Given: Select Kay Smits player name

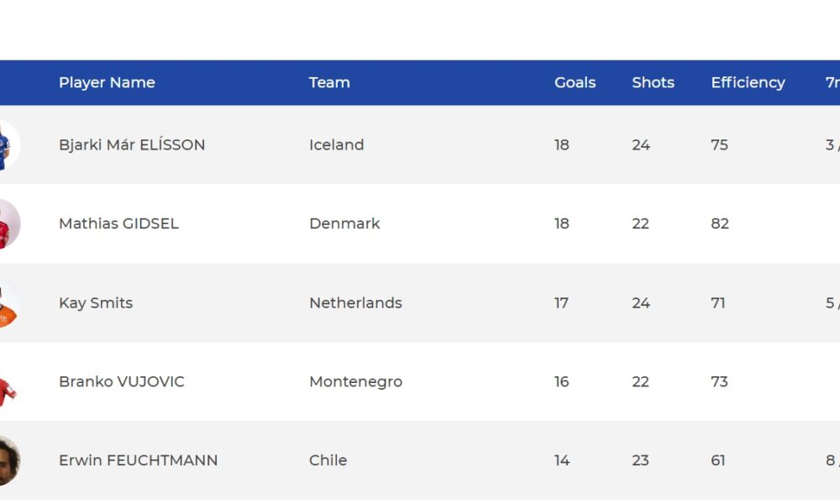Looking at the screenshot, I should [96, 303].
